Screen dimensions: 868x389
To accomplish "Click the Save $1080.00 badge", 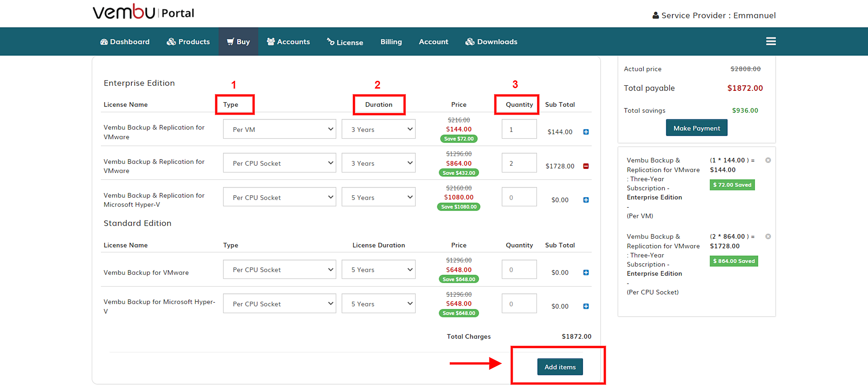I will tap(459, 207).
